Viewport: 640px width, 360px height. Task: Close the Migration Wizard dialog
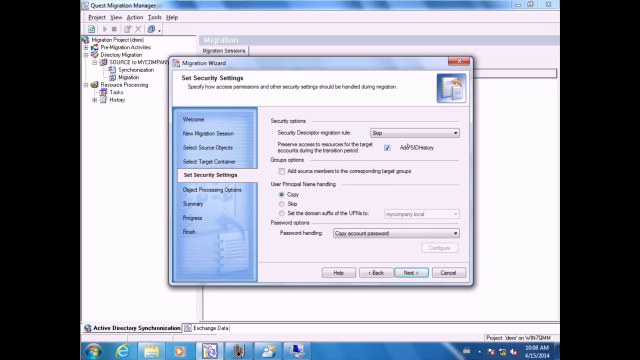[x=459, y=61]
